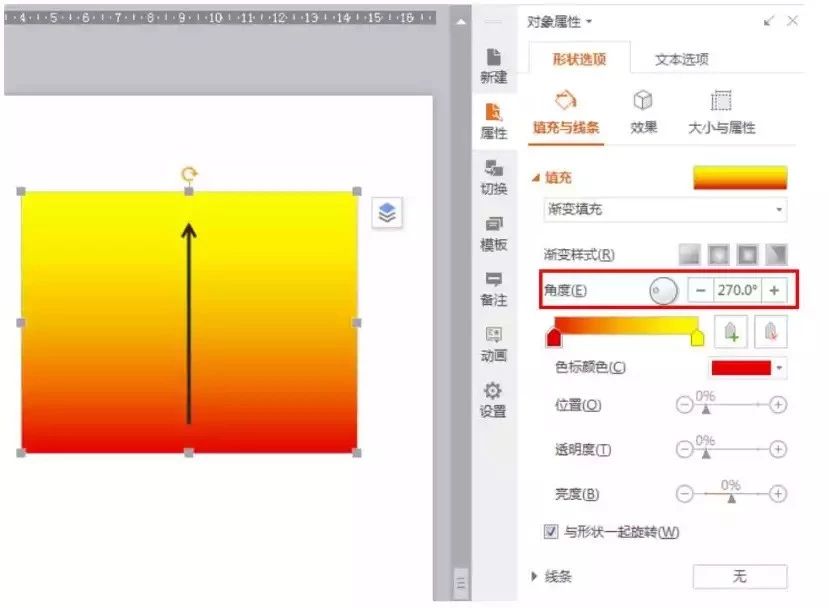The width and height of the screenshot is (829, 608).
Task: Decrease 位置 value with minus circle
Action: (x=684, y=405)
